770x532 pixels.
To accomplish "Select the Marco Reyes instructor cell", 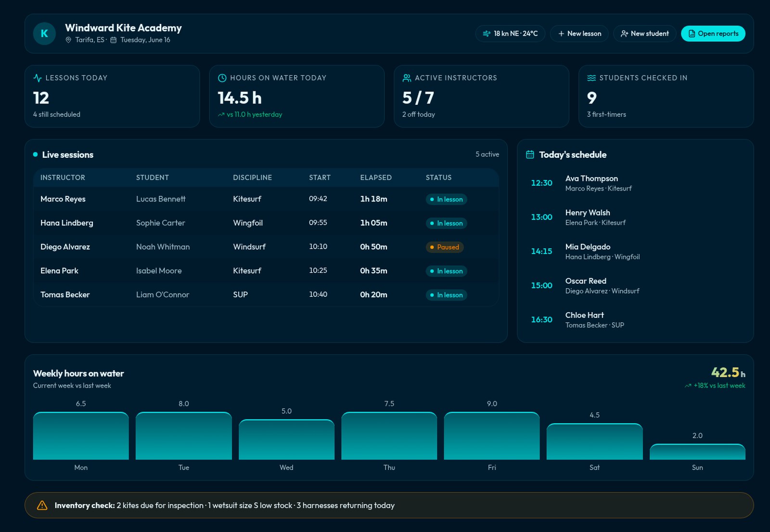I will pyautogui.click(x=63, y=199).
